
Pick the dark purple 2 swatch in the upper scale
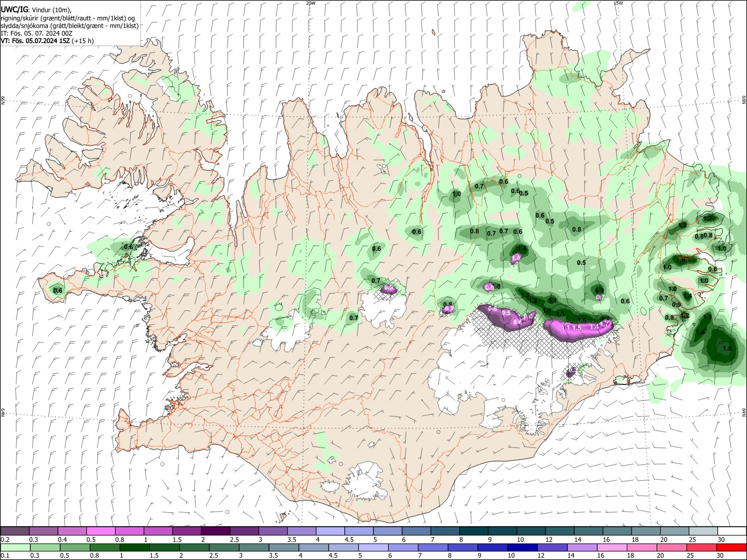point(215,531)
